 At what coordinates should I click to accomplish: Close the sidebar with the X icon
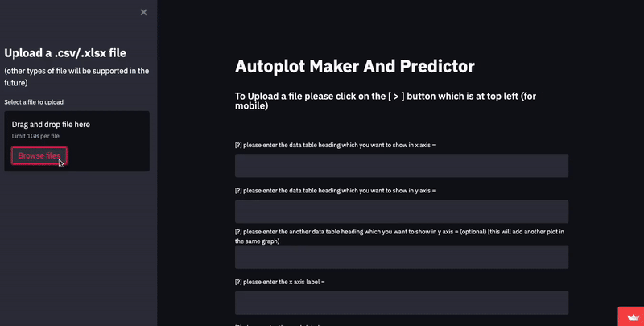tap(143, 12)
